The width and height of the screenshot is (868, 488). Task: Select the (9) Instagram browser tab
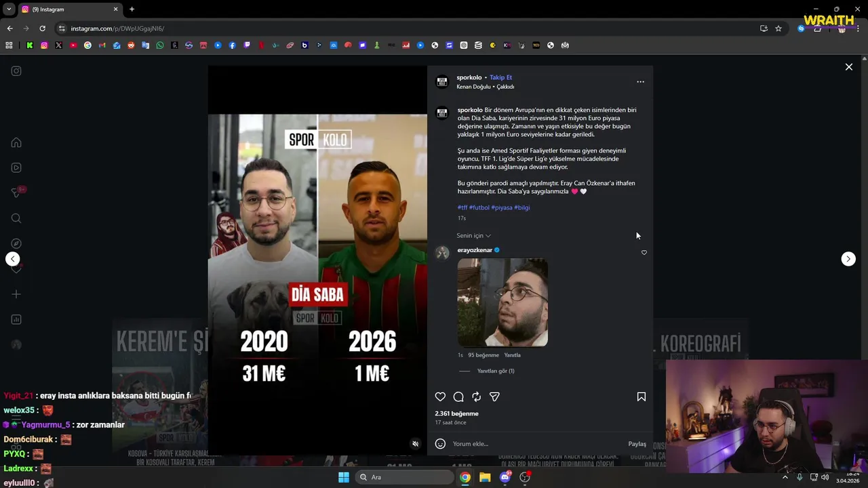coord(69,9)
